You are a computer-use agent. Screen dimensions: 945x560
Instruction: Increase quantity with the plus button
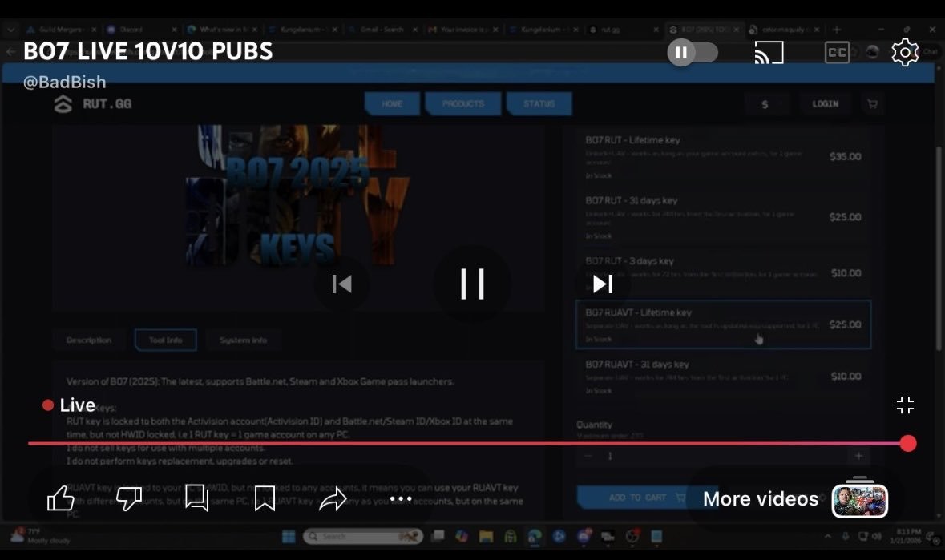pyautogui.click(x=858, y=456)
